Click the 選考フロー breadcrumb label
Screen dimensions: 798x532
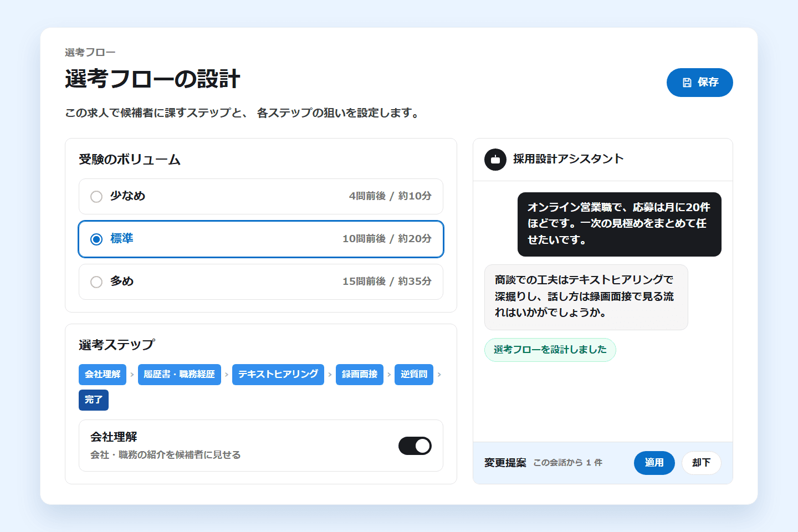tap(90, 53)
